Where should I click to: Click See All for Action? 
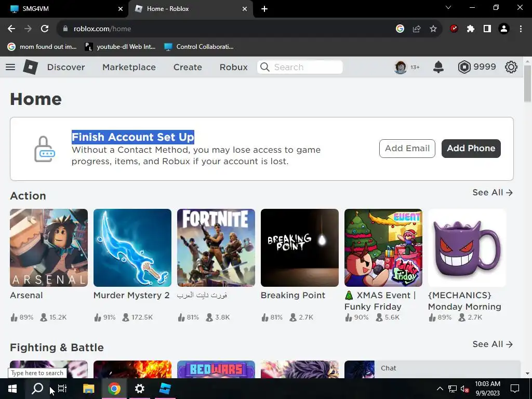coord(493,192)
